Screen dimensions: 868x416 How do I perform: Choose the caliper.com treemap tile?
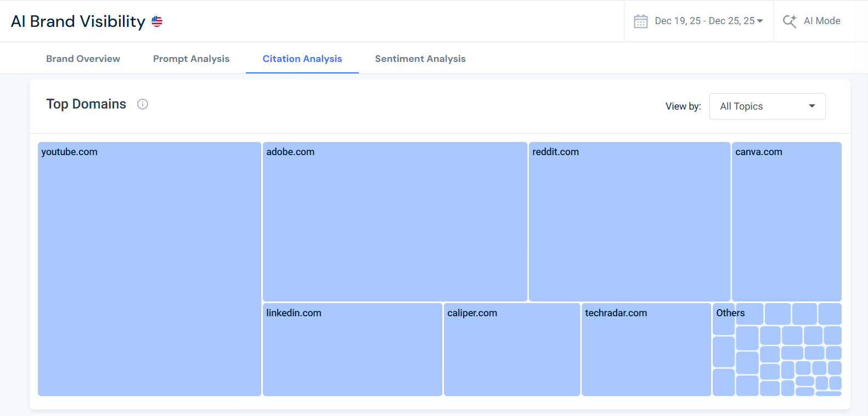[512, 350]
